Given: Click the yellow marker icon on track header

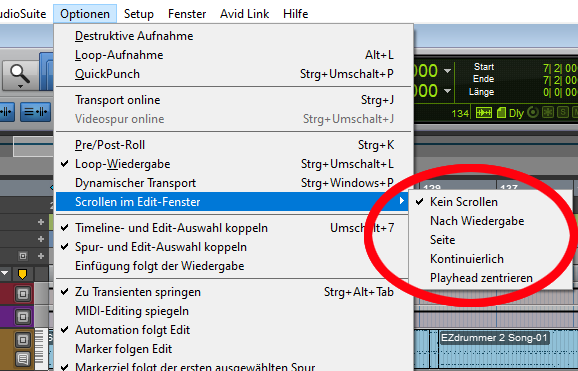Looking at the screenshot, I should coord(22,274).
